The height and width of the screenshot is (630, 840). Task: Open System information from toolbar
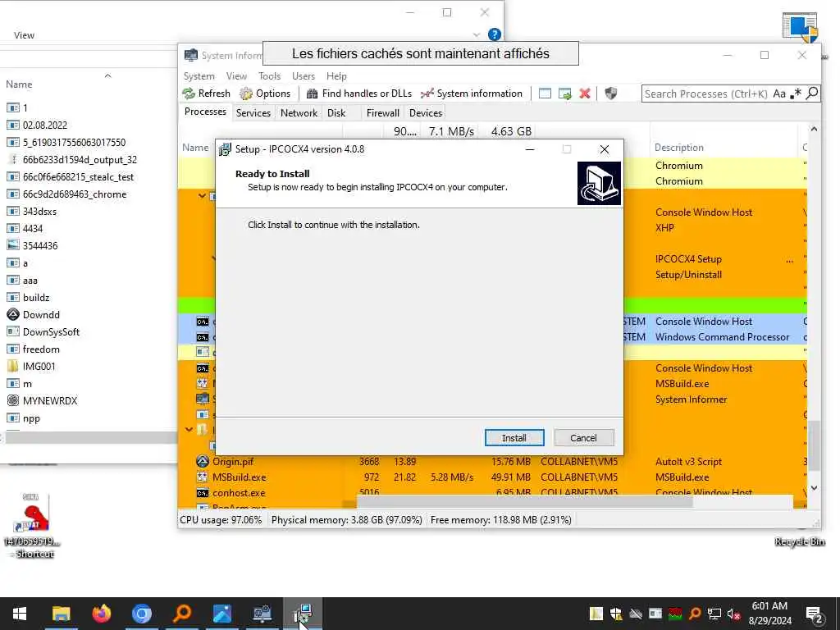[472, 94]
